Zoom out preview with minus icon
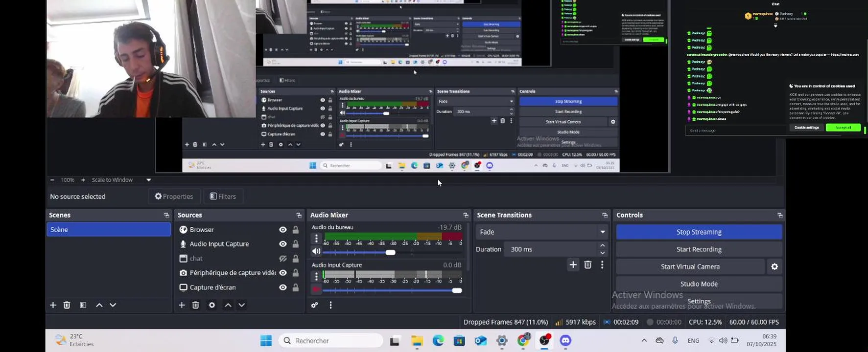This screenshot has width=868, height=352. pos(52,180)
